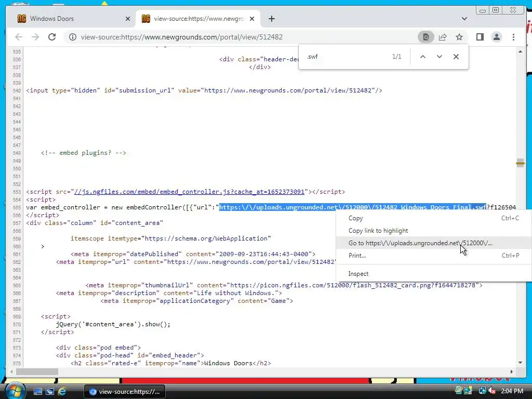This screenshot has height=399, width=532.
Task: Open Chrome's three-dot menu
Action: coord(513,37)
